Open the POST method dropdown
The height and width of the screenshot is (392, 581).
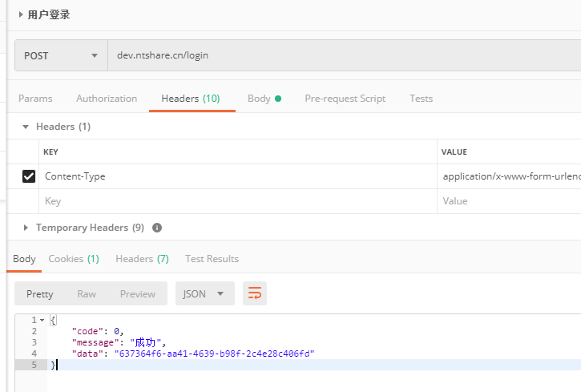click(61, 55)
